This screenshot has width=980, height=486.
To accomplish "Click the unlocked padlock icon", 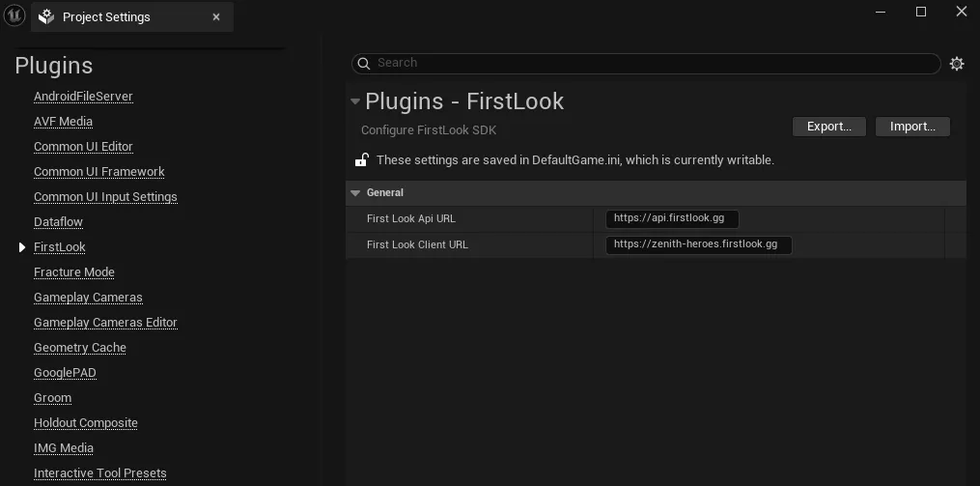I will pos(361,159).
